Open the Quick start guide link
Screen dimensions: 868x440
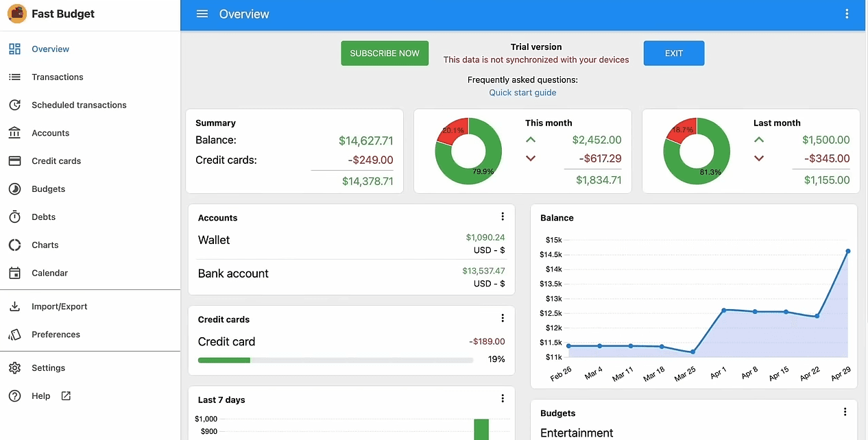(x=522, y=93)
